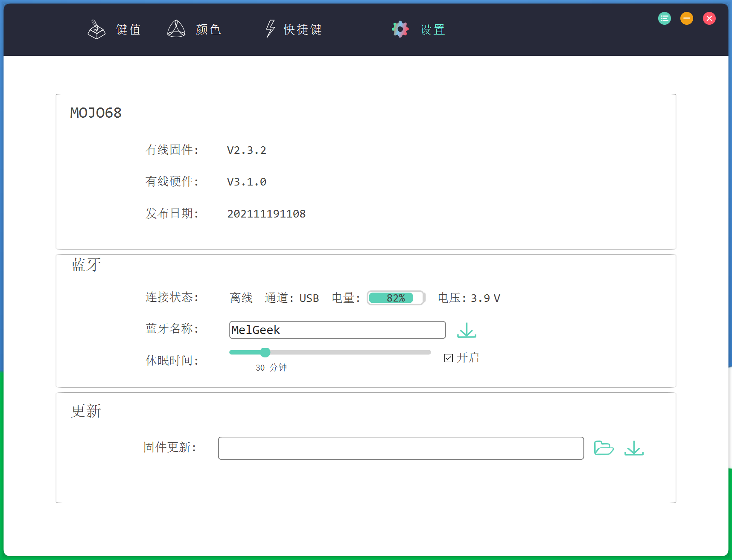This screenshot has width=732, height=560.
Task: Open the 键值 key mapping tab
Action: pos(128,29)
